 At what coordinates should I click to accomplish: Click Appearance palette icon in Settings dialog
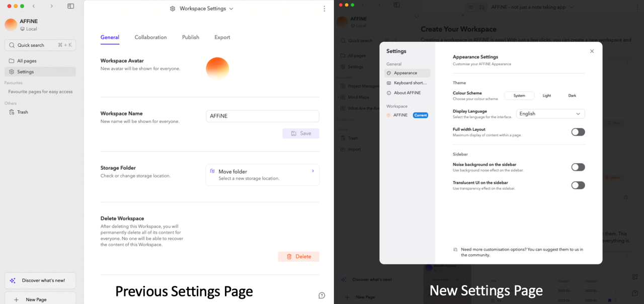389,73
